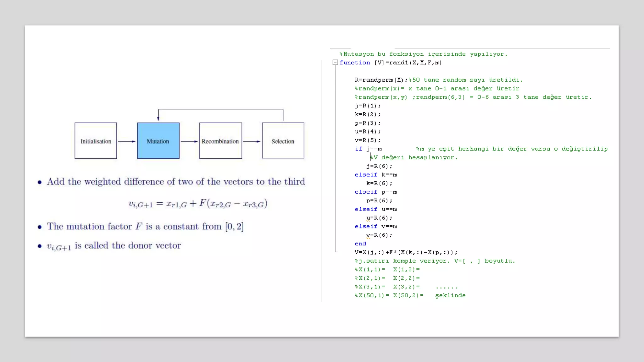Click the Selection box in flowchart
Image resolution: width=644 pixels, height=362 pixels.
(x=283, y=141)
